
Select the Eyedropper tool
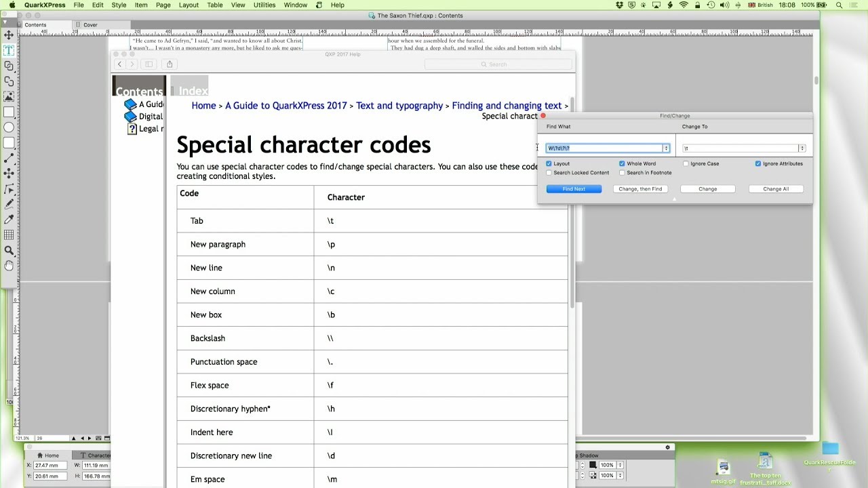tap(9, 220)
